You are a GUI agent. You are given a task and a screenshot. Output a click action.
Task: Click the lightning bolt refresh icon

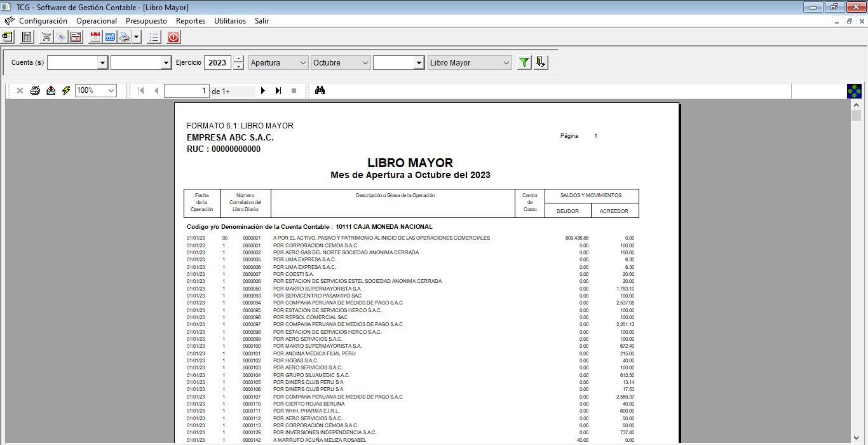pos(66,91)
